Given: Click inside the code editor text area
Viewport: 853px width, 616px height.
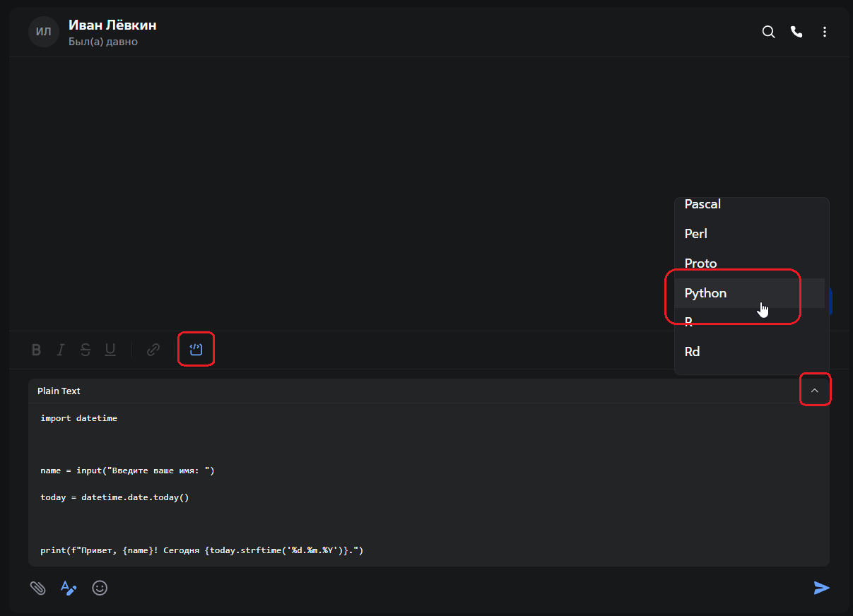Looking at the screenshot, I should [283, 480].
